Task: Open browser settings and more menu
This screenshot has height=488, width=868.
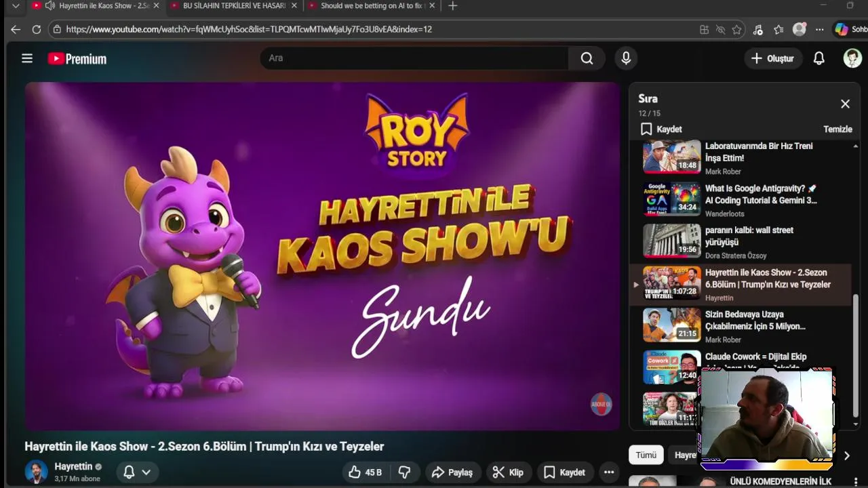Action: point(820,29)
